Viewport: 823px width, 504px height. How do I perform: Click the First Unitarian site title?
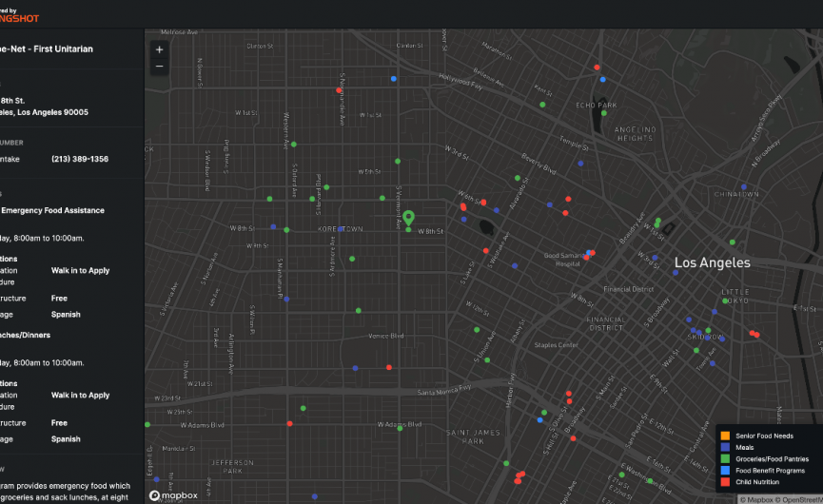(x=47, y=48)
